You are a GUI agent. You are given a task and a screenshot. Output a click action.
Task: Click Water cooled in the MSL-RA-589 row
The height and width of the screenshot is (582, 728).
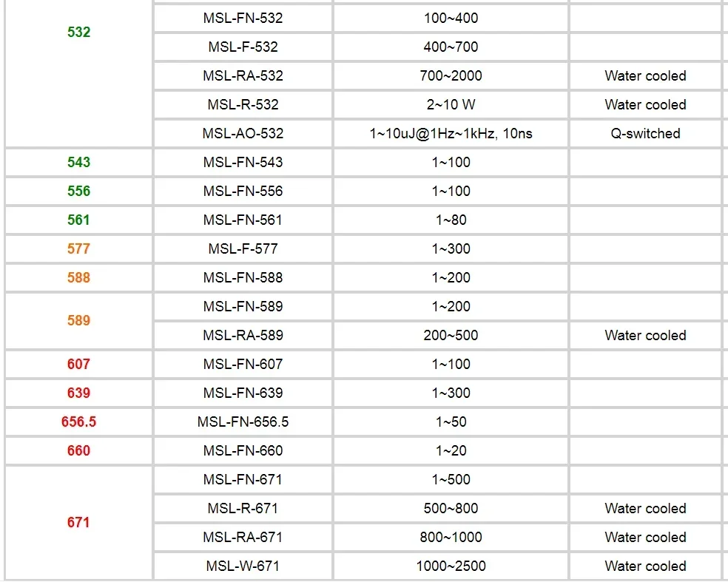click(x=645, y=335)
